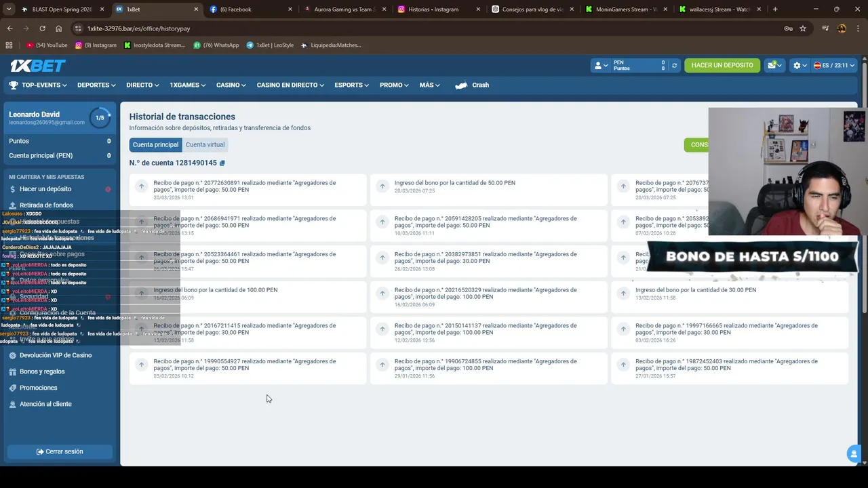
Task: Open Promociones in sidebar
Action: 38,388
